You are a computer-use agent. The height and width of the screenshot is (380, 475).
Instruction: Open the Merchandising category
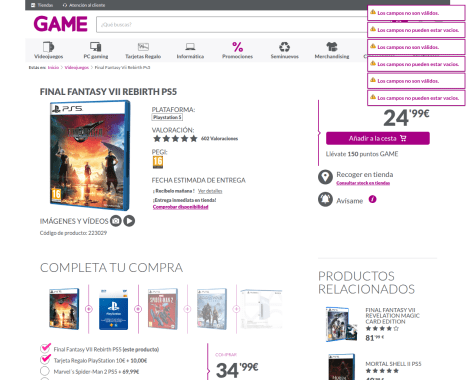332,50
